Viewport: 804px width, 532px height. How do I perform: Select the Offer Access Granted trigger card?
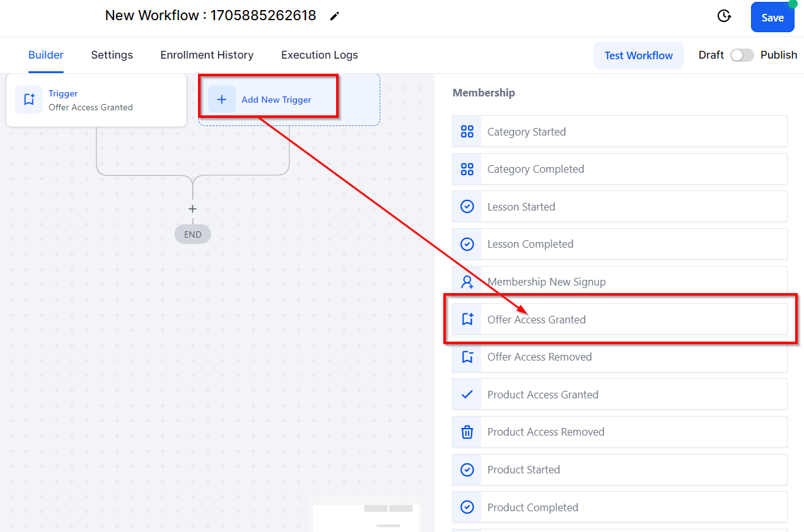click(x=96, y=100)
